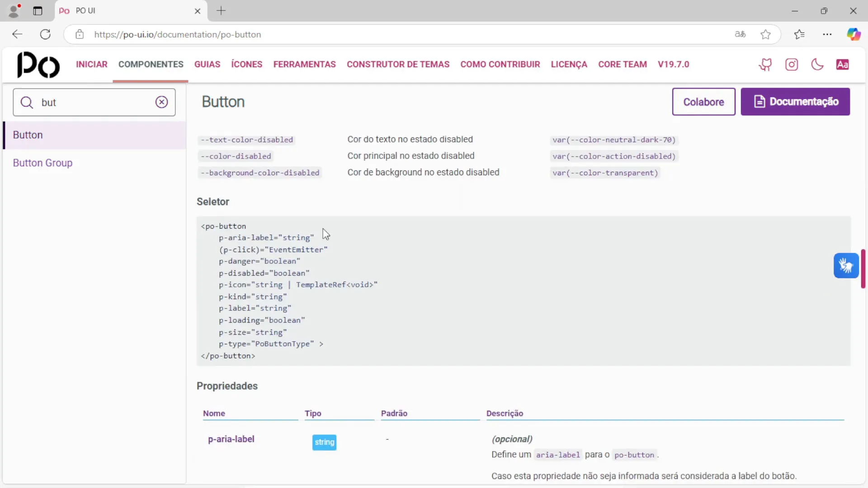Open the translate page icon
Viewport: 868px width, 488px height.
coord(740,34)
